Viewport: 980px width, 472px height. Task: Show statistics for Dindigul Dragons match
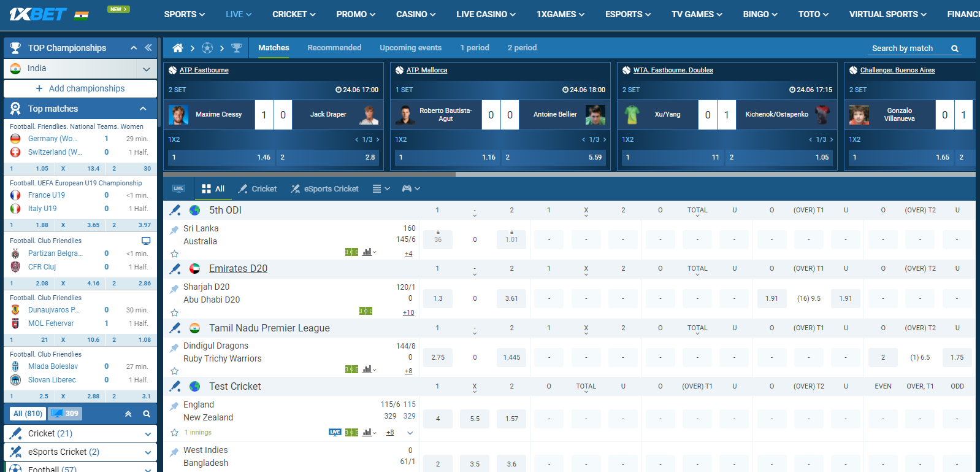369,369
